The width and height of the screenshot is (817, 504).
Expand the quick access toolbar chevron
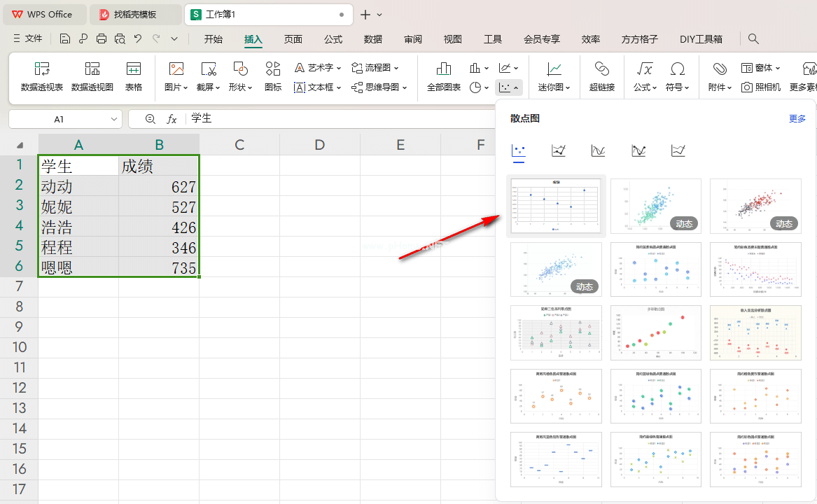coord(174,38)
